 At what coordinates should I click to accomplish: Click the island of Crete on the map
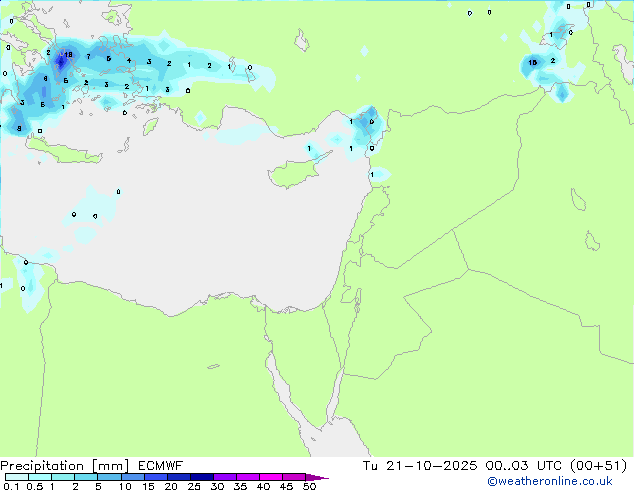pyautogui.click(x=64, y=150)
